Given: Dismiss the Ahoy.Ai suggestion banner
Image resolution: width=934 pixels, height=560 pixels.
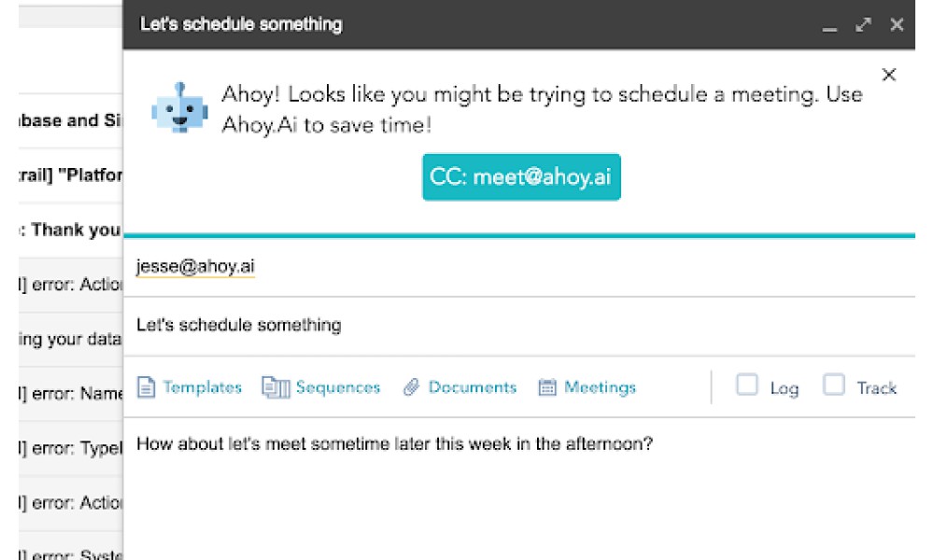Looking at the screenshot, I should click(889, 75).
